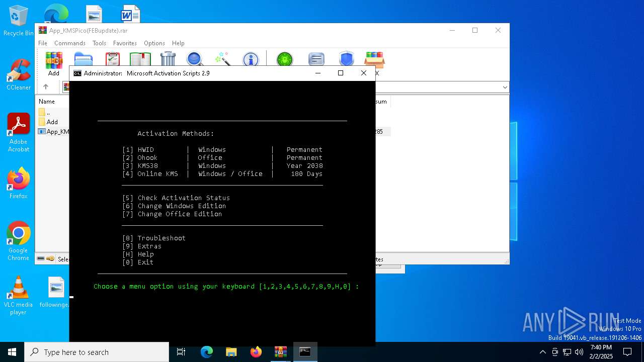Click WinRAR Delete trash bin icon
This screenshot has height=362, width=644.
pyautogui.click(x=168, y=59)
